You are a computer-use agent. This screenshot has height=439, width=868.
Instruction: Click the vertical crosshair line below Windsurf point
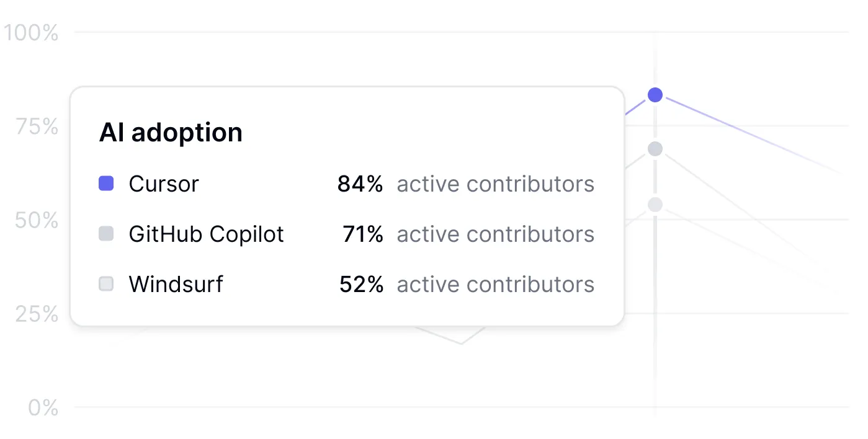655,310
